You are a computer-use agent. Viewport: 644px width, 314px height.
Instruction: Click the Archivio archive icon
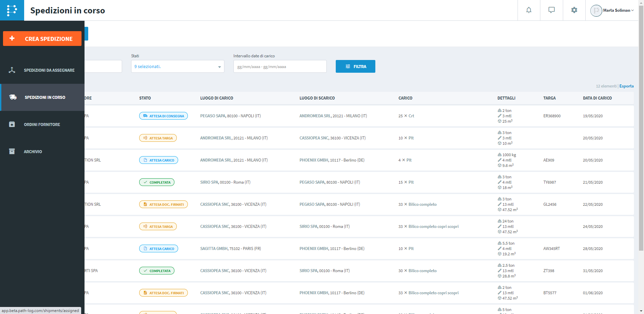pos(12,151)
